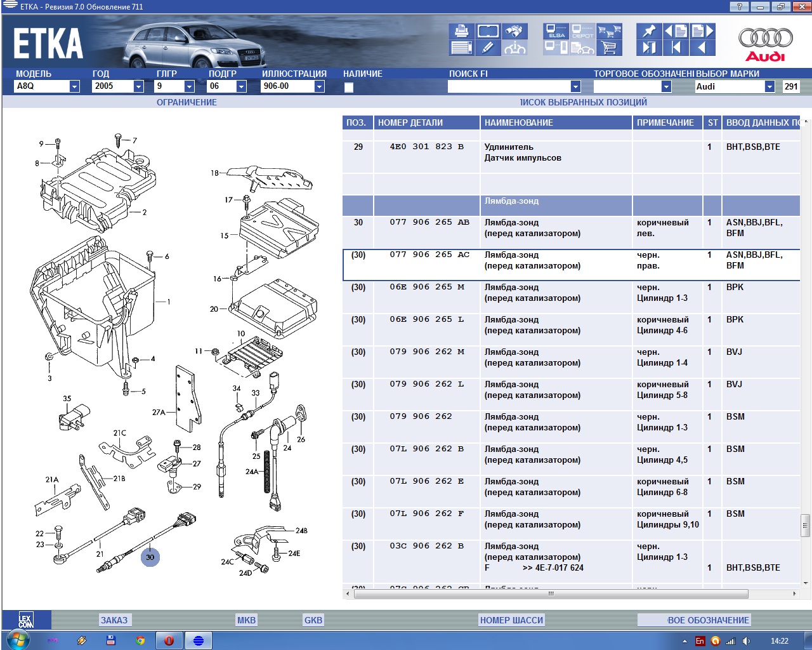
Task: Open the ВЫБОР МАРКИ dropdown Audi
Action: tap(769, 86)
